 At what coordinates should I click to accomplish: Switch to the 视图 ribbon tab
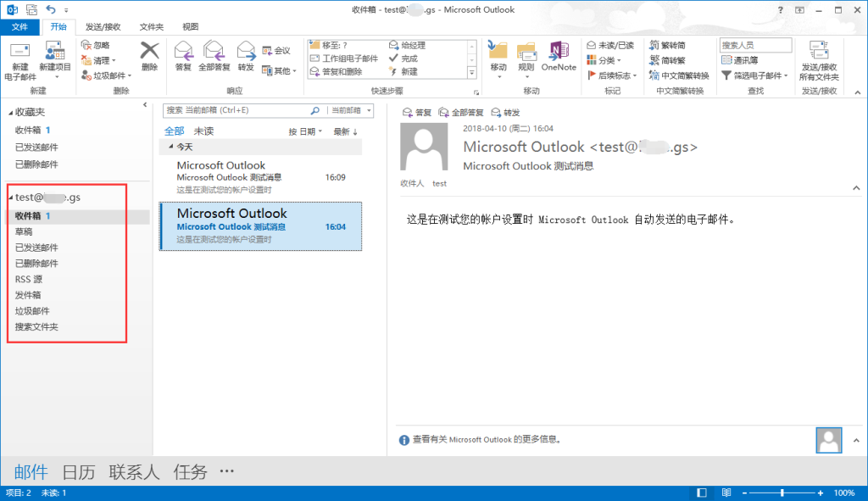191,26
